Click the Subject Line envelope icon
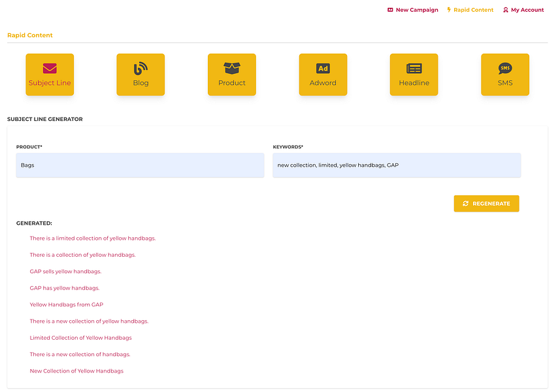This screenshot has width=560, height=392. tap(50, 68)
